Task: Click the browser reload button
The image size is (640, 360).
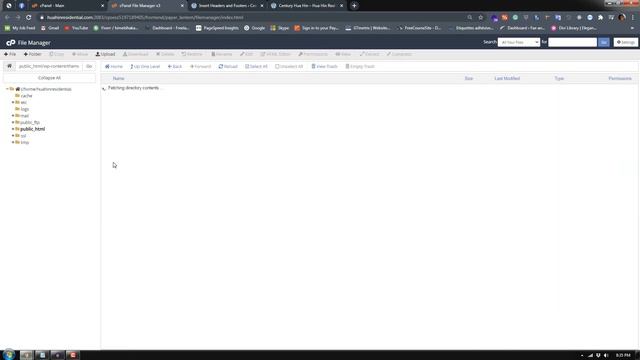Action: (29, 18)
